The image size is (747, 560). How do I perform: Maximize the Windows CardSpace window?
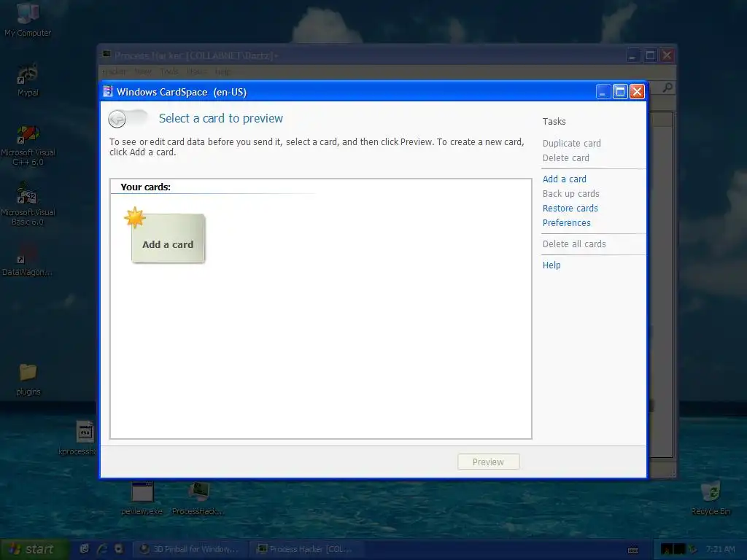point(620,91)
